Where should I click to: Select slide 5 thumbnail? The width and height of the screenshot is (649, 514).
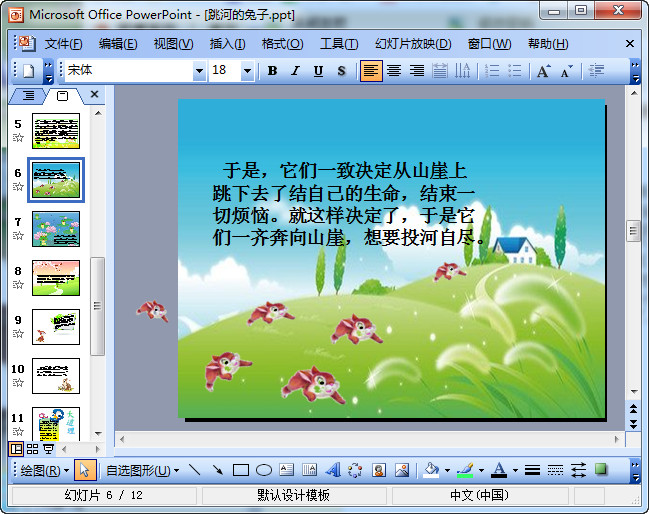[56, 131]
